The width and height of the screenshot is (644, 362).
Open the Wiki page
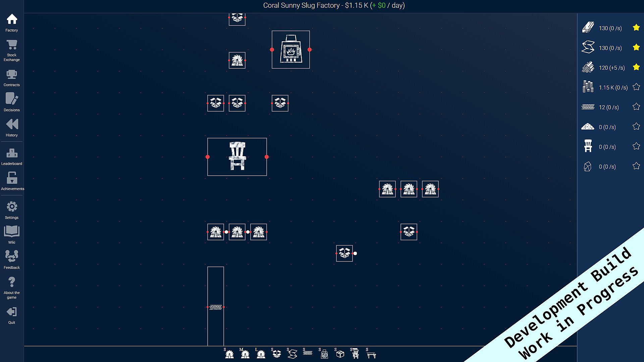click(x=12, y=234)
